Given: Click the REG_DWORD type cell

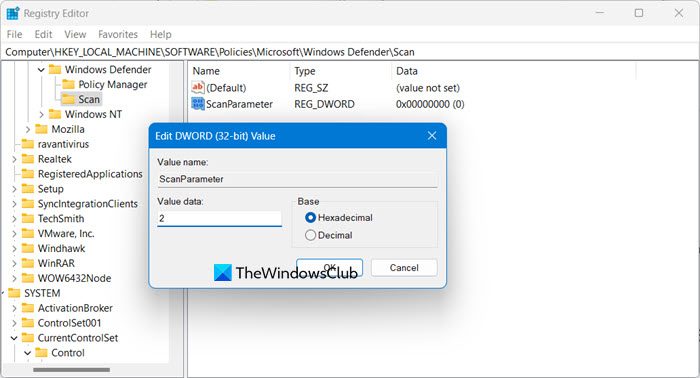Looking at the screenshot, I should pyautogui.click(x=324, y=104).
